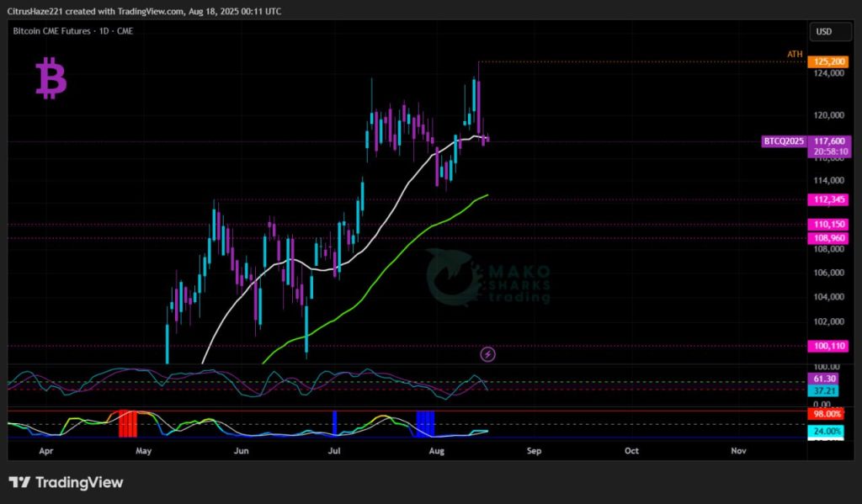This screenshot has width=862, height=504.
Task: Click the cyan 24.00% indicator value label
Action: coord(825,431)
